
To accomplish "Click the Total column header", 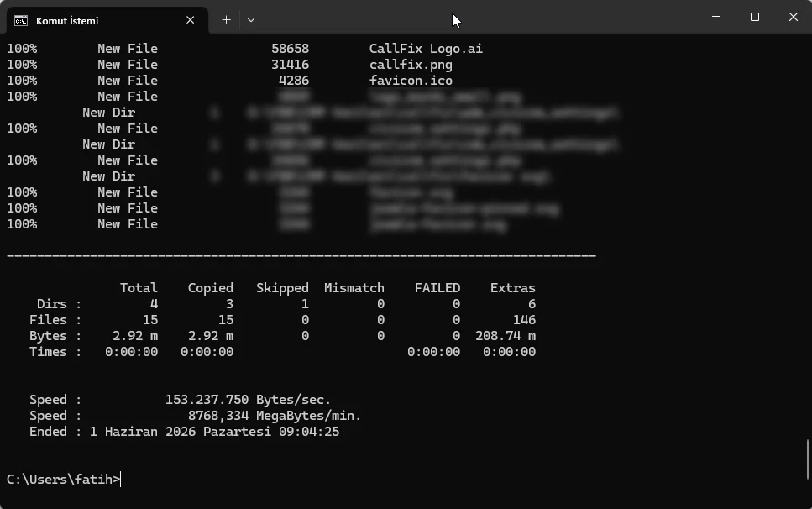I will click(139, 288).
